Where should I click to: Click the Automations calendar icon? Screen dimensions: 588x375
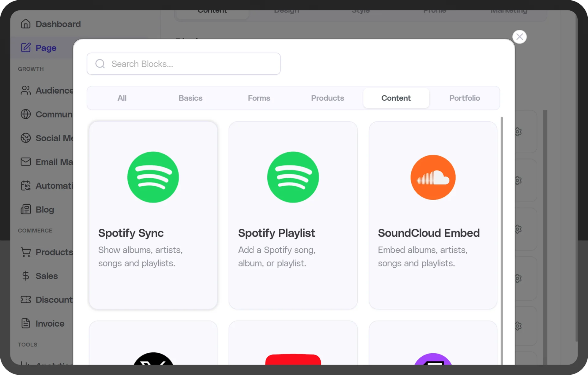click(26, 186)
